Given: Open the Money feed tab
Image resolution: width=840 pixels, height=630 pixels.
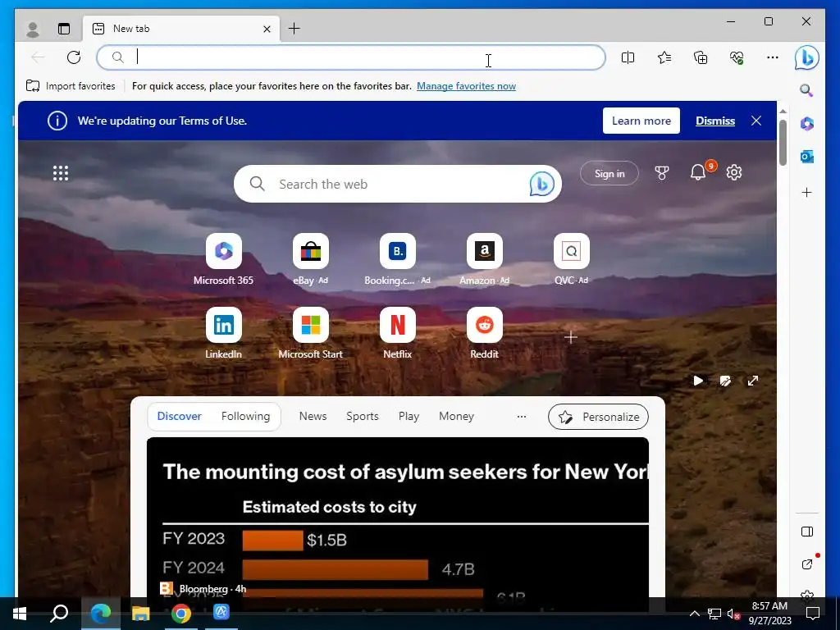Looking at the screenshot, I should point(456,416).
